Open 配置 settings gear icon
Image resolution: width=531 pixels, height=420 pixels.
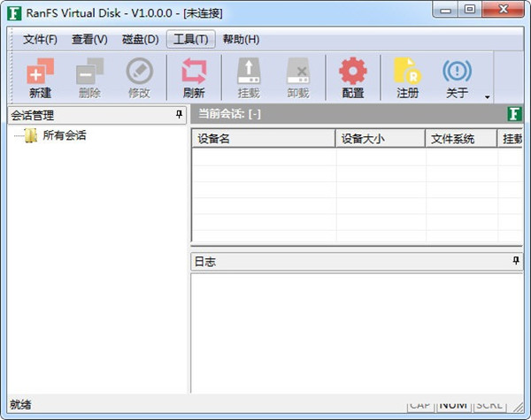point(353,78)
